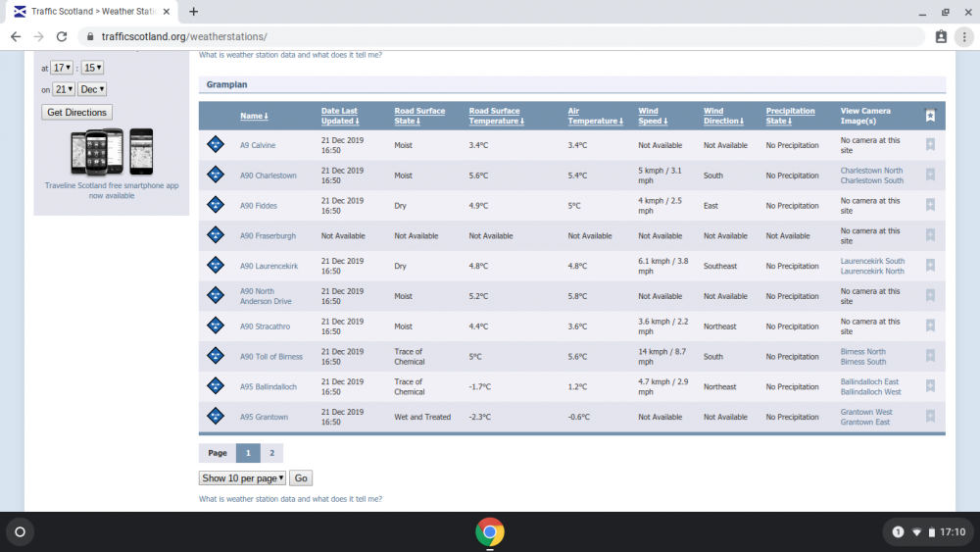
Task: Click the Chrome icon in the shelf
Action: click(x=490, y=532)
